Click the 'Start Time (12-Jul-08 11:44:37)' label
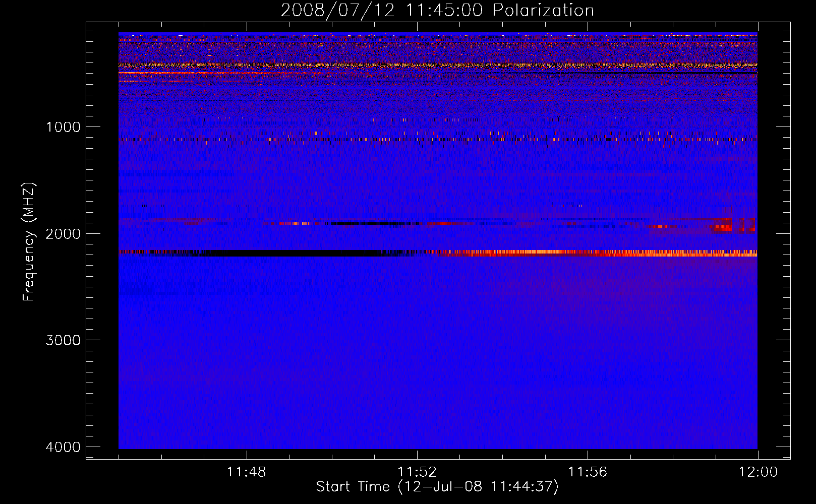Image resolution: width=816 pixels, height=504 pixels. tap(437, 487)
